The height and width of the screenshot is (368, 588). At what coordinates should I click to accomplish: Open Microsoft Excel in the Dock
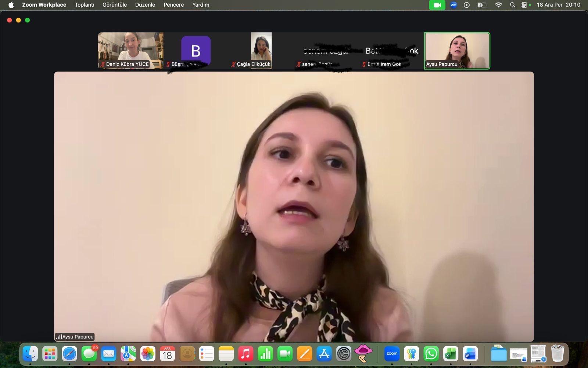tap(451, 354)
